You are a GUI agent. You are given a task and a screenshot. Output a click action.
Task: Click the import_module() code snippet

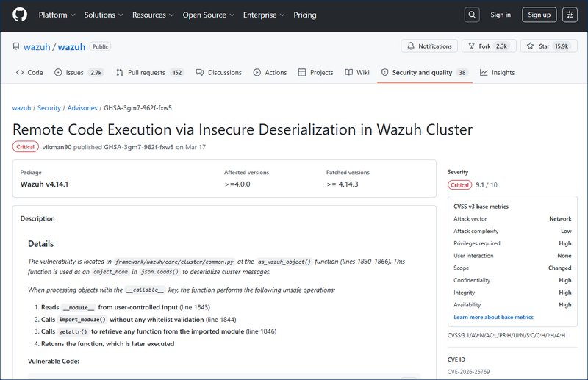82,320
